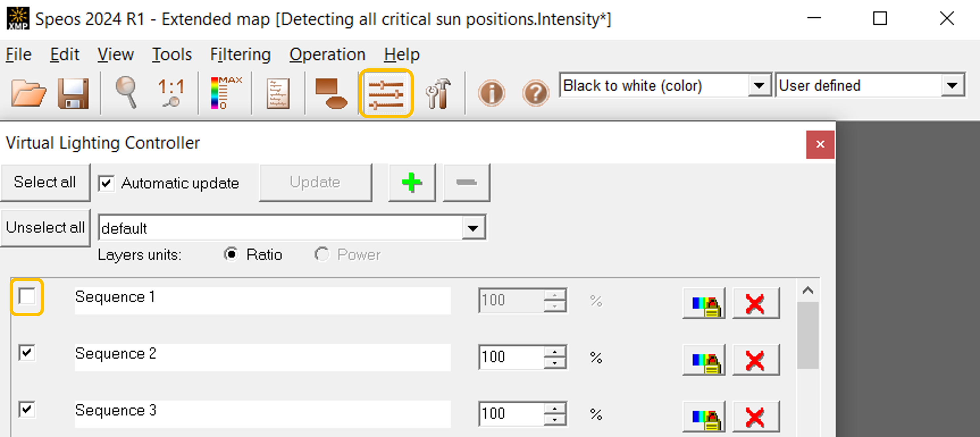Reset zoom to 1:1 scale
The image size is (980, 437).
tap(171, 93)
